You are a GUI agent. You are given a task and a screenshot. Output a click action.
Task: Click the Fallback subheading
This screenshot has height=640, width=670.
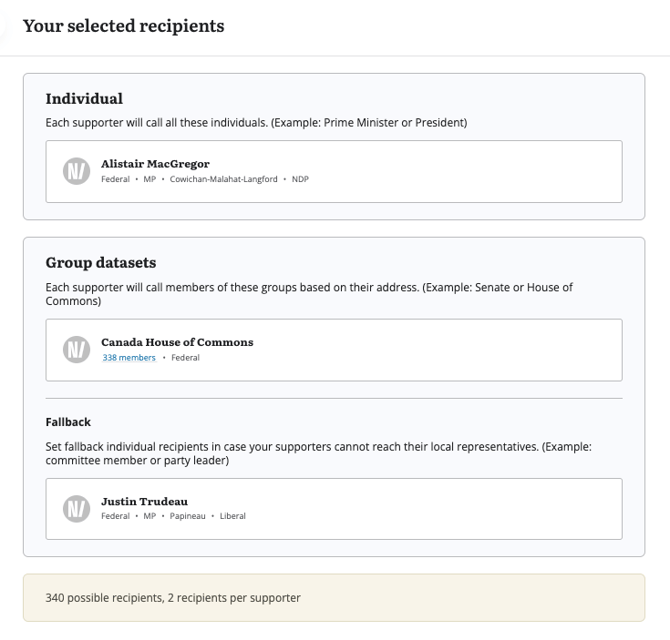[x=68, y=422]
